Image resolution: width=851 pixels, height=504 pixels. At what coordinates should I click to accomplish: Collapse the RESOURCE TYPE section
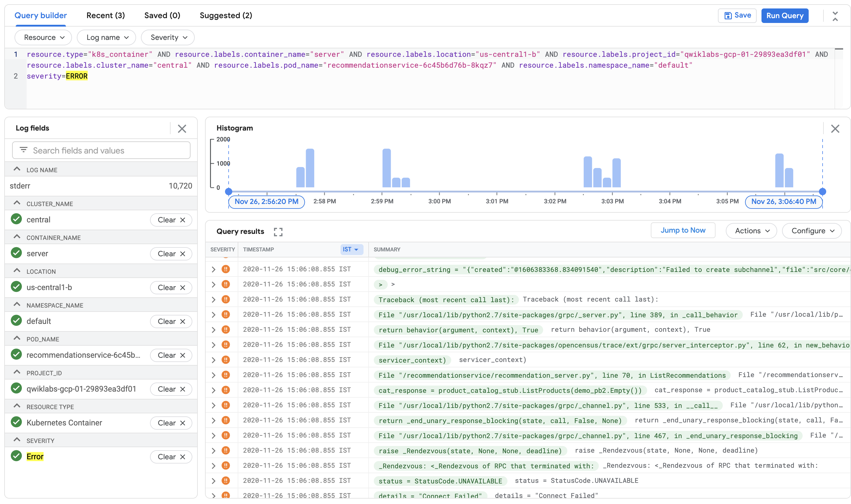17,406
